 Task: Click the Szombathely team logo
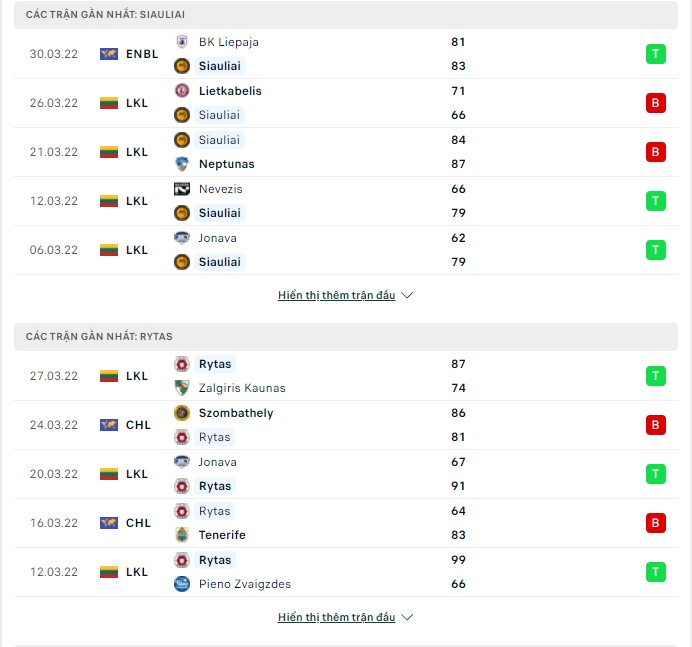click(x=182, y=413)
